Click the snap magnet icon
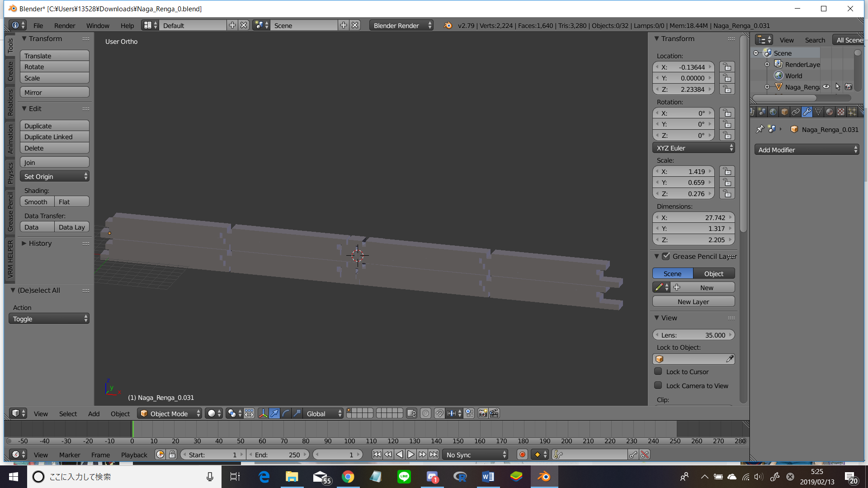The image size is (868, 488). click(439, 413)
